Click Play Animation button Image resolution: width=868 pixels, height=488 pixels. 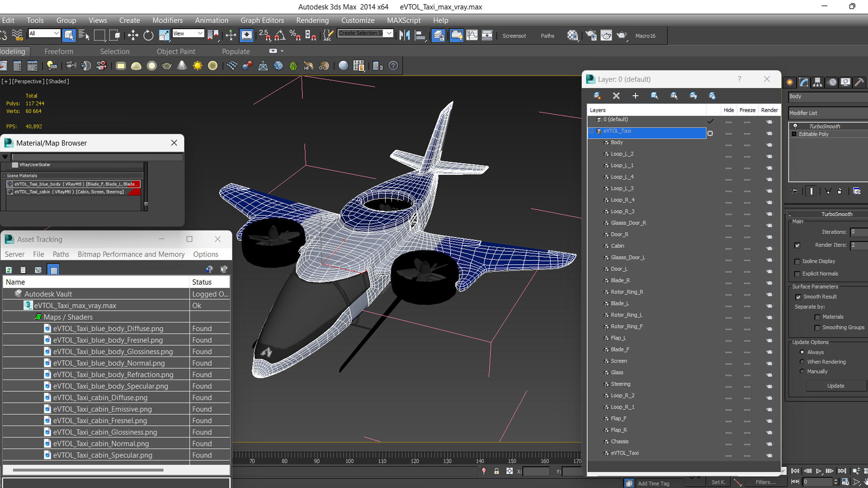(x=818, y=471)
